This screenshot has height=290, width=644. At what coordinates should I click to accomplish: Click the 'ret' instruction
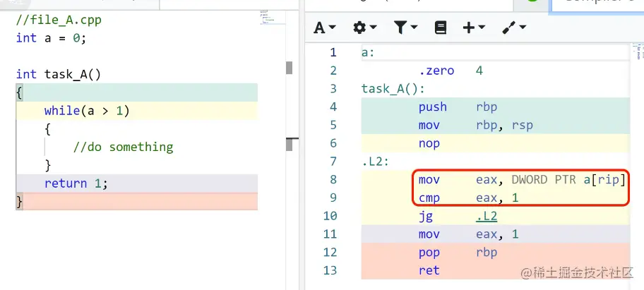[429, 270]
